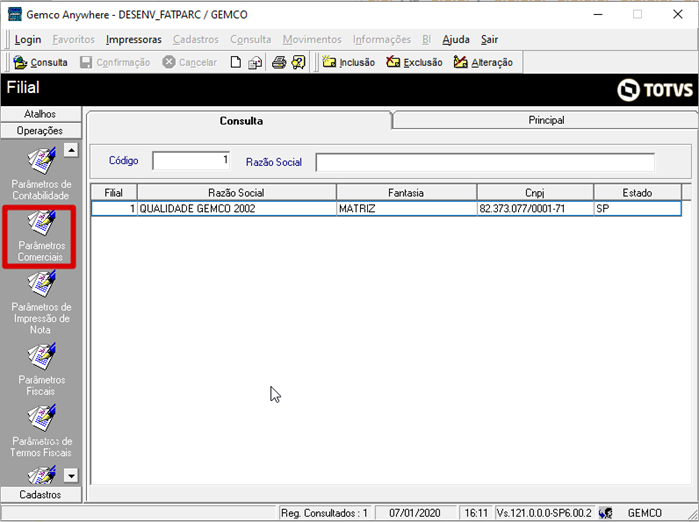Open Parâmetros Fiscais operation

coord(41,369)
